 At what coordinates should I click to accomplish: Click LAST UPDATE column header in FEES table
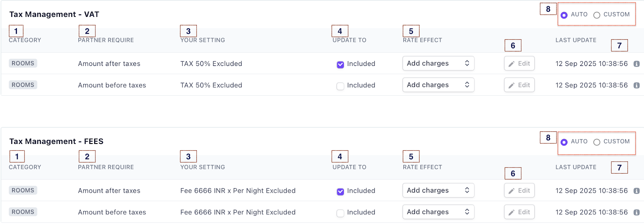[x=576, y=167]
